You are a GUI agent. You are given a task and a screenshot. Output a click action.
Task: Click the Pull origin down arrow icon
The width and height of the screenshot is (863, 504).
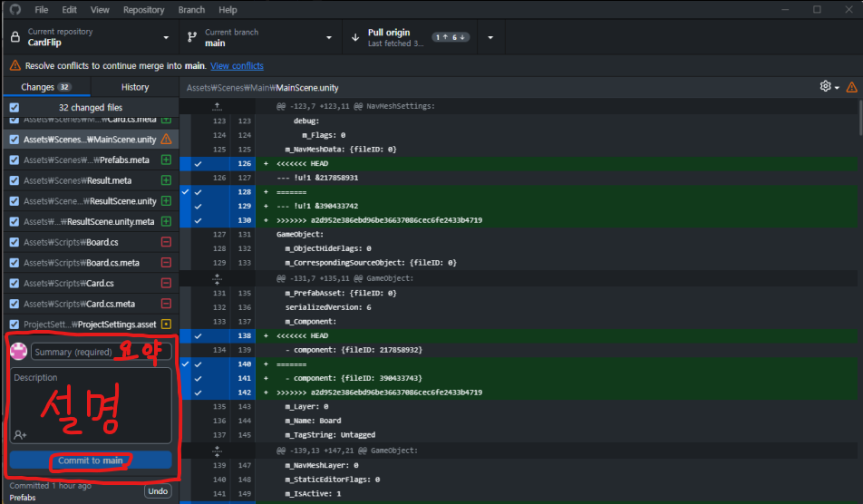click(355, 37)
